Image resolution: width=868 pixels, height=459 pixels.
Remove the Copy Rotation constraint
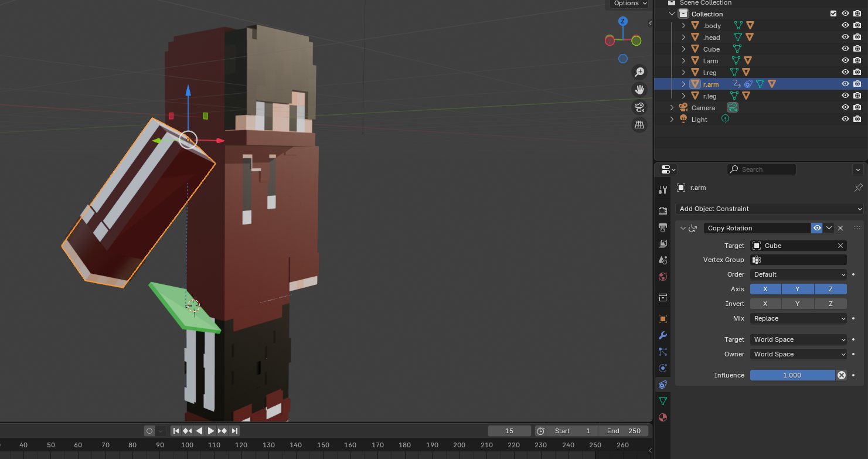[x=840, y=228]
